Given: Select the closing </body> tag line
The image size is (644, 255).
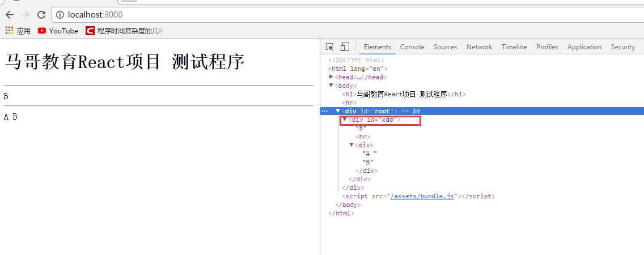Looking at the screenshot, I should [348, 205].
